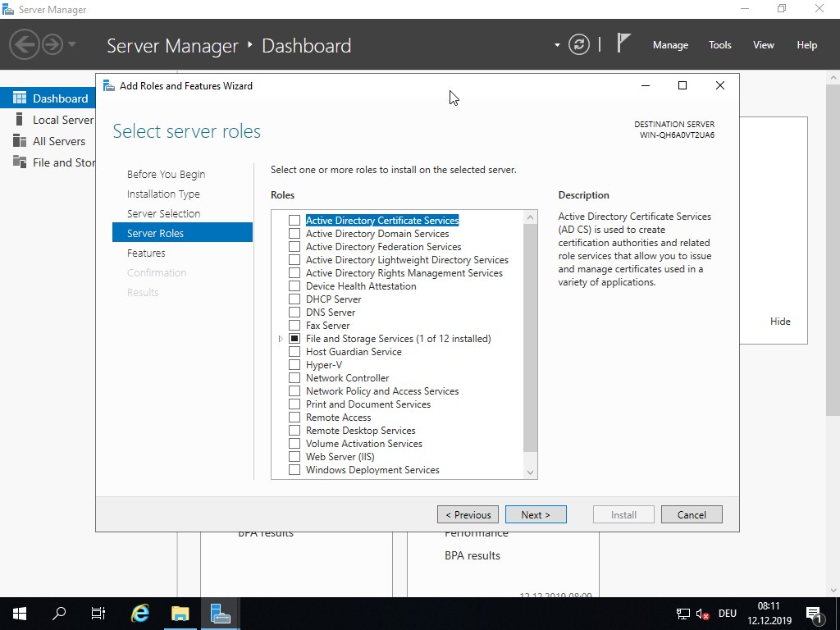Click the Dashboard icon in sidebar

point(20,98)
